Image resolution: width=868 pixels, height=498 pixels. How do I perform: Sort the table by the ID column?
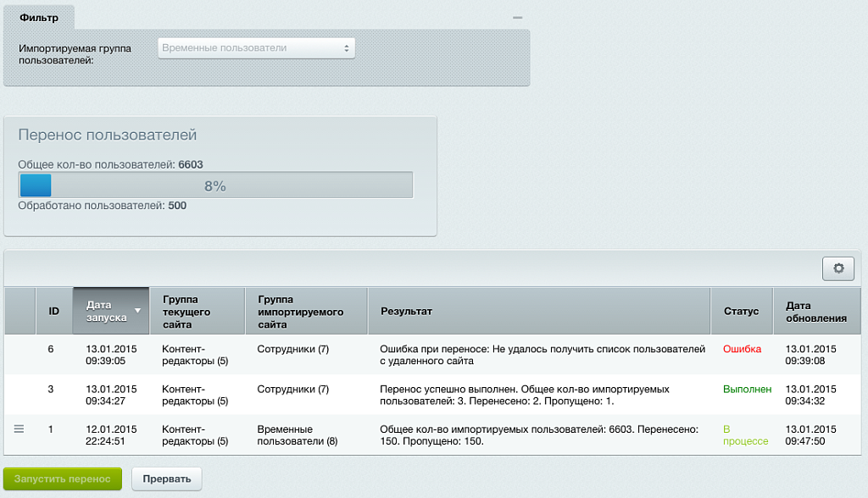coord(53,312)
